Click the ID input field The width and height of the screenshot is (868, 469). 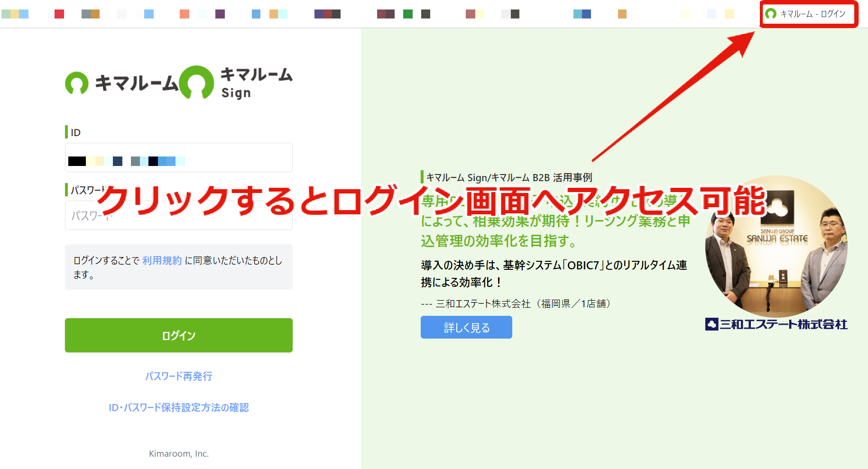179,157
